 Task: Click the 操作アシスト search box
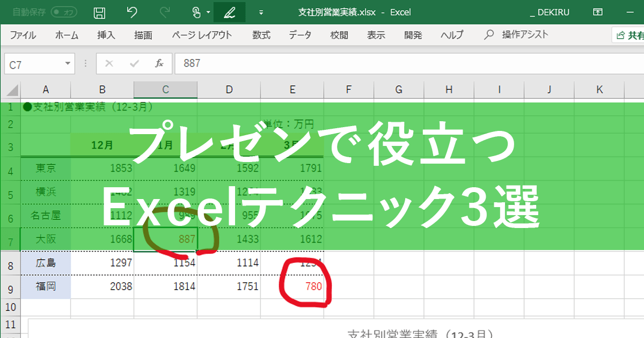[516, 35]
